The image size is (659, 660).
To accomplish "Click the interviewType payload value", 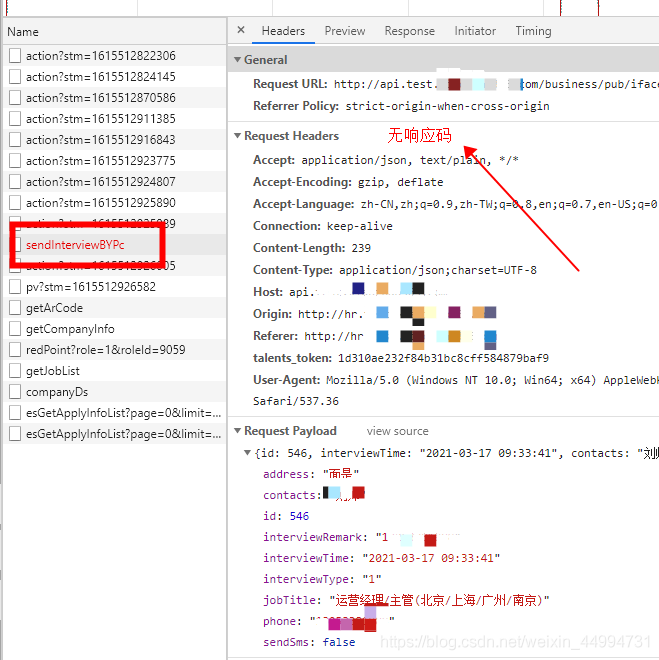I will coord(372,579).
